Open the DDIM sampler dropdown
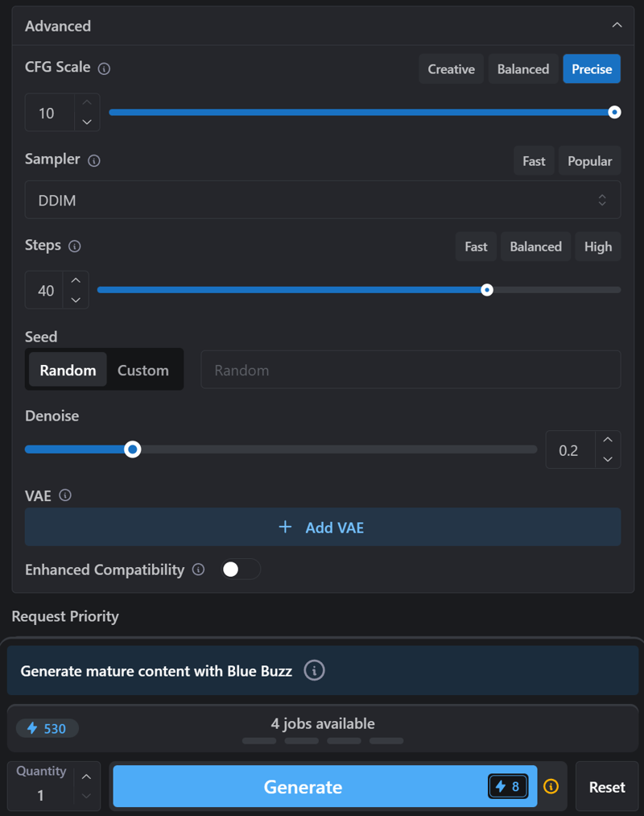 322,200
